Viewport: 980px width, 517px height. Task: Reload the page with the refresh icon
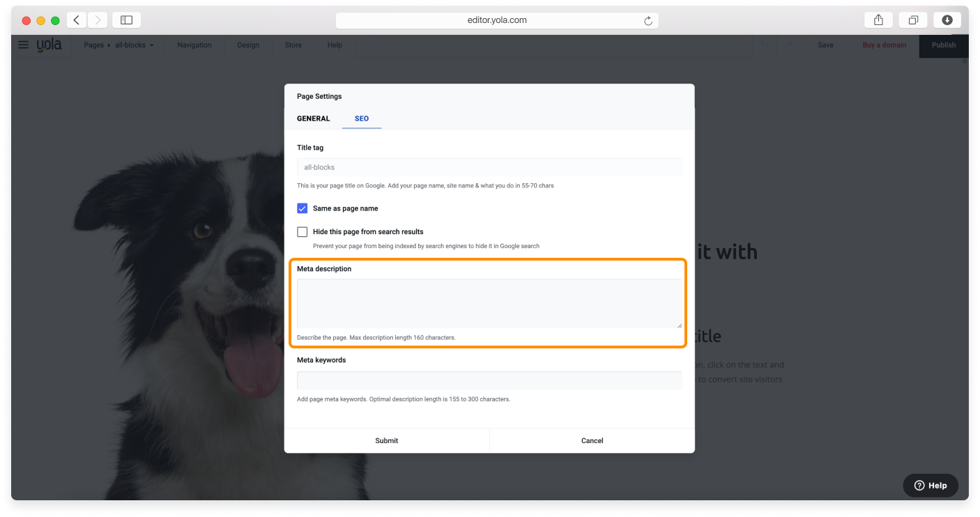650,20
